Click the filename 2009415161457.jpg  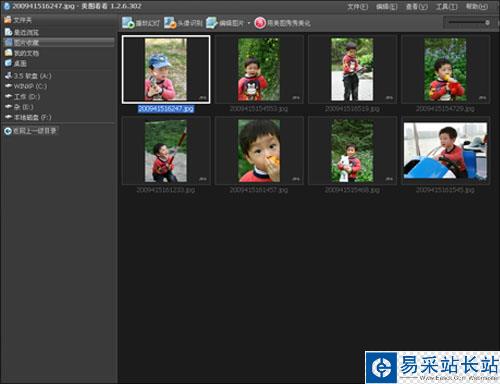[259, 190]
